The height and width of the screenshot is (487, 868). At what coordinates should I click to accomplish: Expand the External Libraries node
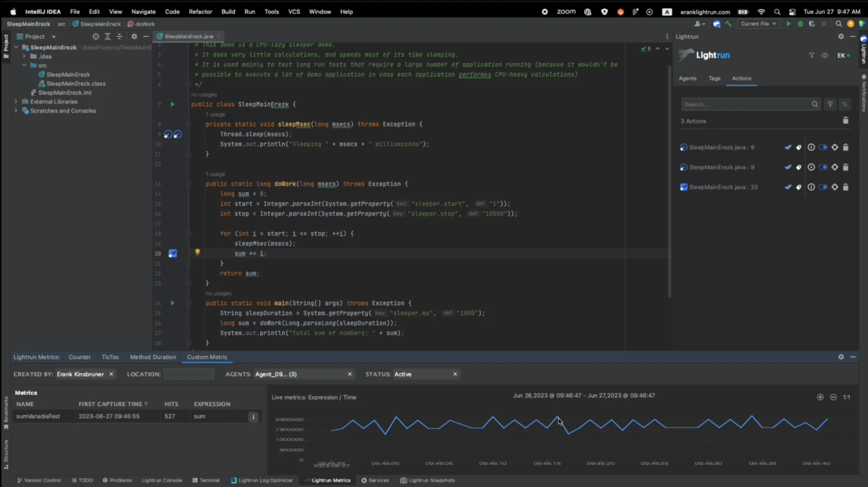(x=16, y=101)
